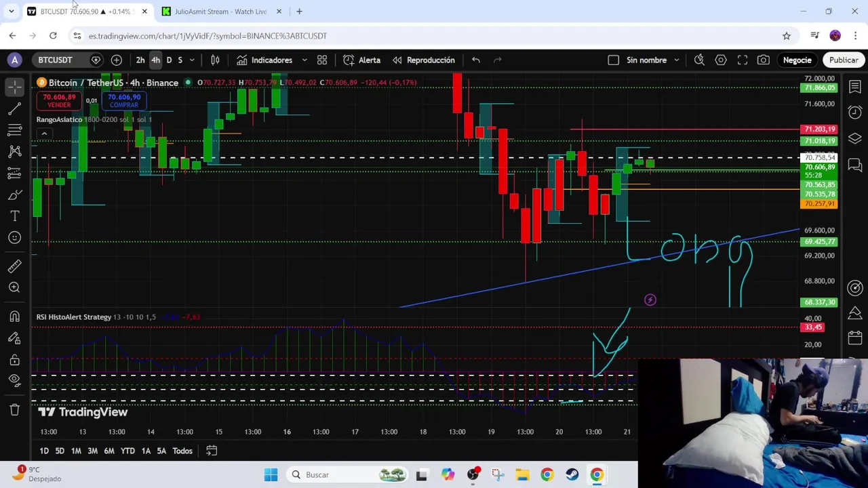
Task: Click the browser address bar URL
Action: (x=208, y=36)
